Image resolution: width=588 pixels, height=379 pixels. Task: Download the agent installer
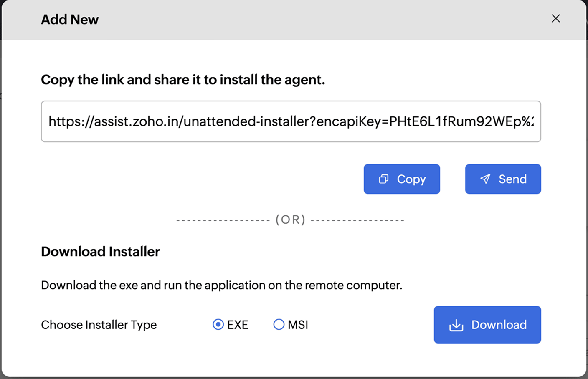click(487, 325)
